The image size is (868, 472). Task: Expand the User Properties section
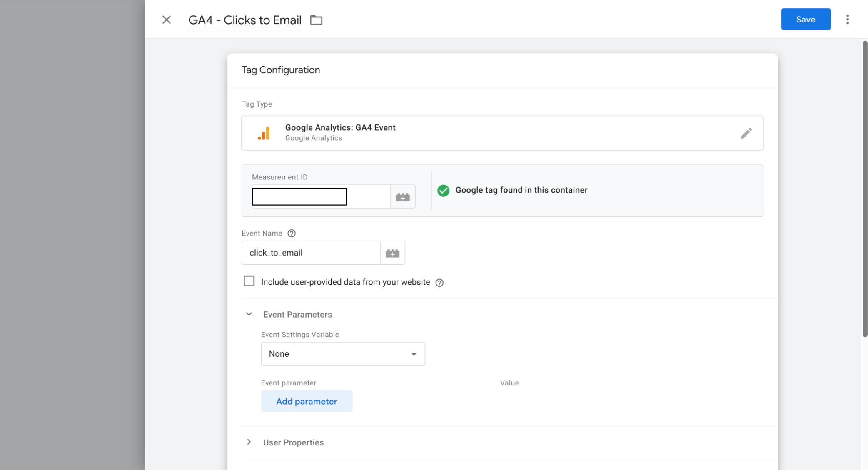click(x=249, y=442)
